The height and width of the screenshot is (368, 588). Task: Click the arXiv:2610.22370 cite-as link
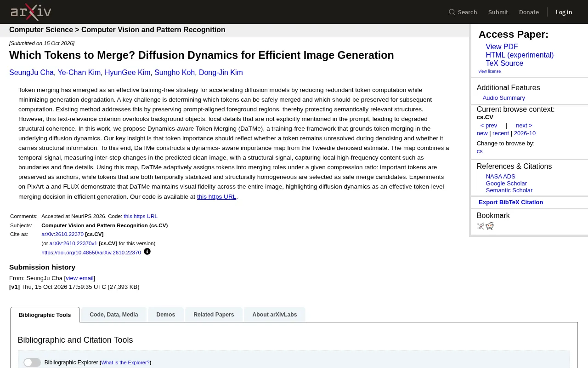(62, 234)
